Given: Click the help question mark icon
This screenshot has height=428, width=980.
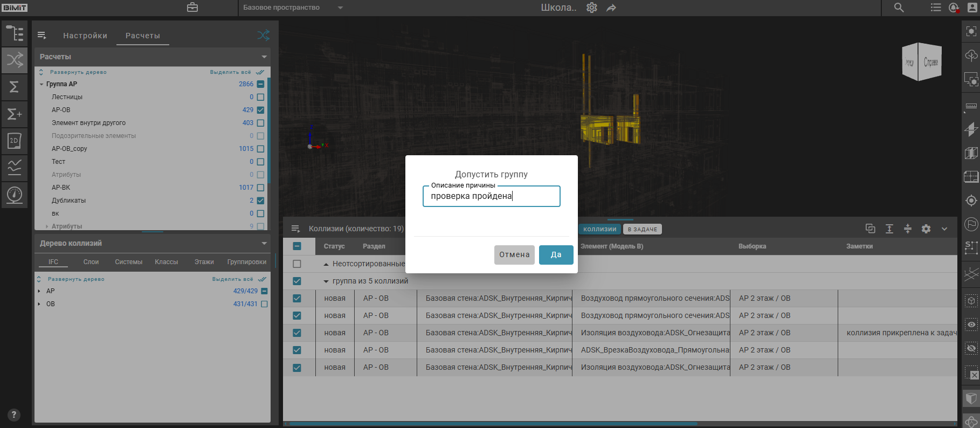Looking at the screenshot, I should click(14, 415).
